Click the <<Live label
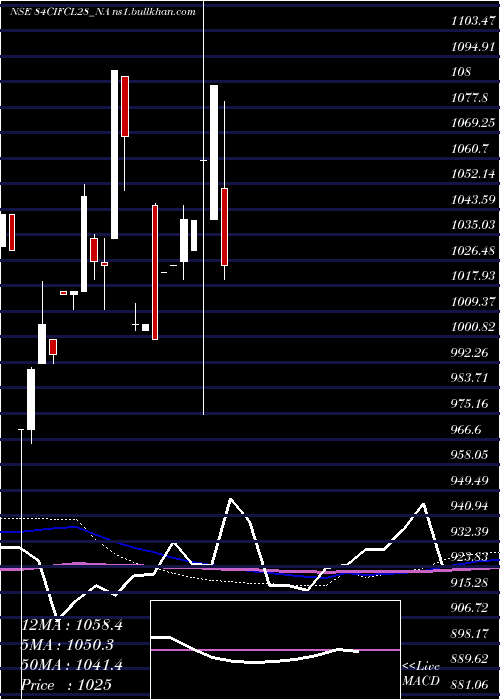 (421, 667)
